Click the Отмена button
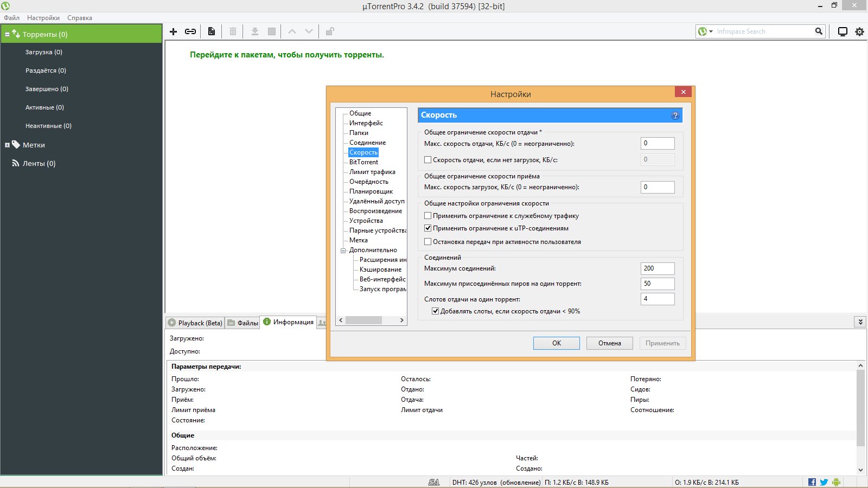This screenshot has width=868, height=488. click(610, 343)
